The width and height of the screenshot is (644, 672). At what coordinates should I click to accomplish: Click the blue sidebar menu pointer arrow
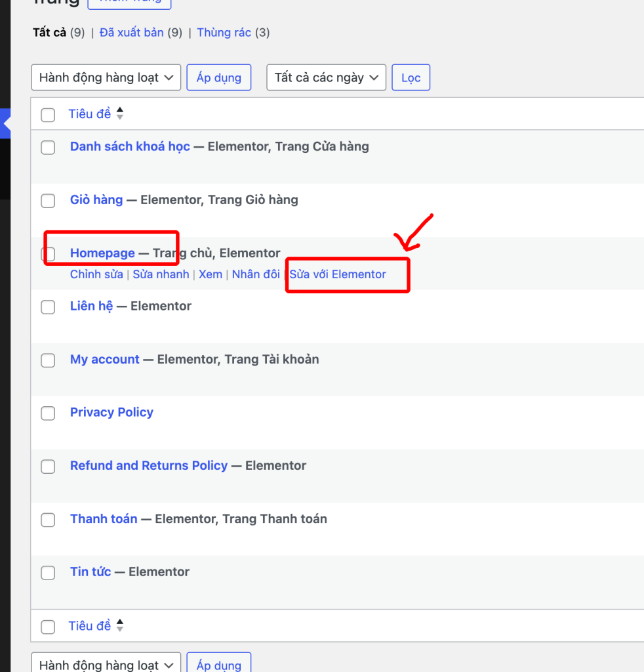pyautogui.click(x=7, y=123)
